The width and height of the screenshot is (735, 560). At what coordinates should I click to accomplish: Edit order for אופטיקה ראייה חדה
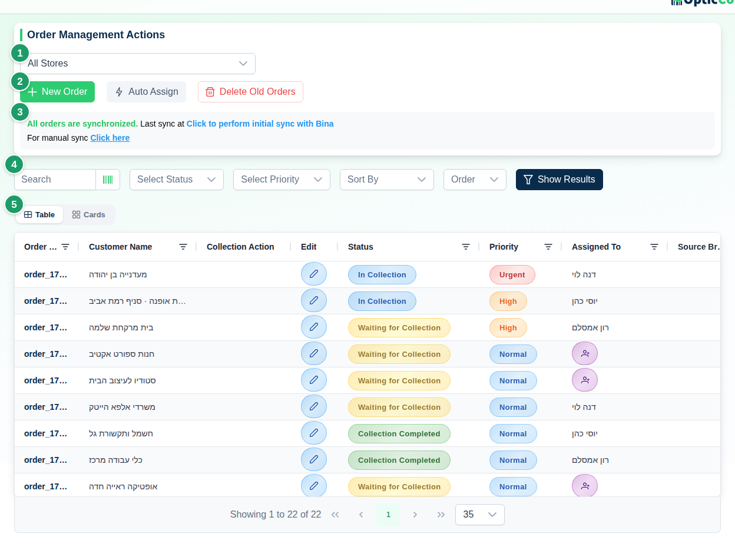click(314, 486)
